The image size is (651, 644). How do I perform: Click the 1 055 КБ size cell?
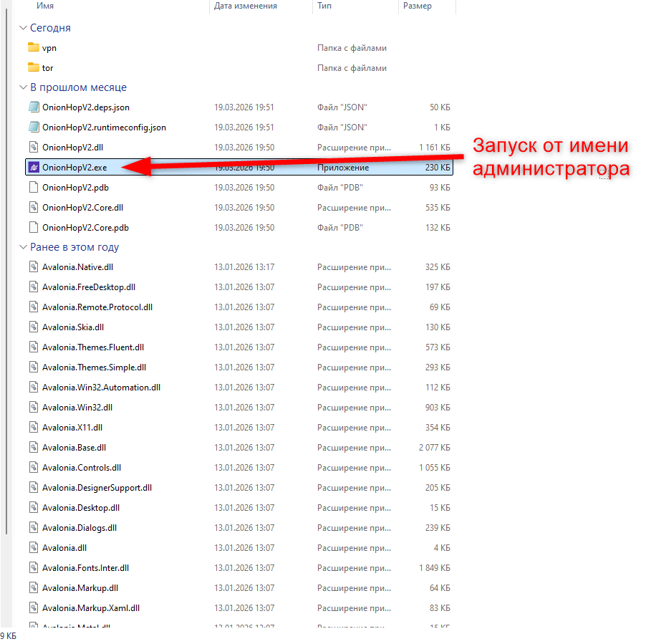click(x=434, y=468)
